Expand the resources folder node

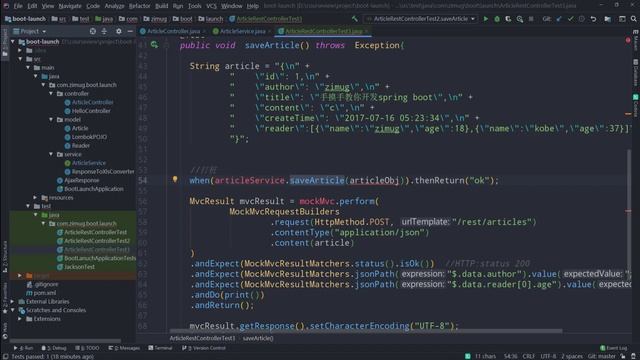(x=36, y=198)
